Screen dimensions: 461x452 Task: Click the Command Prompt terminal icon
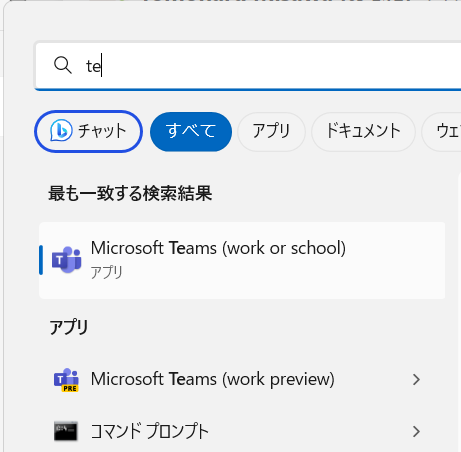66,431
